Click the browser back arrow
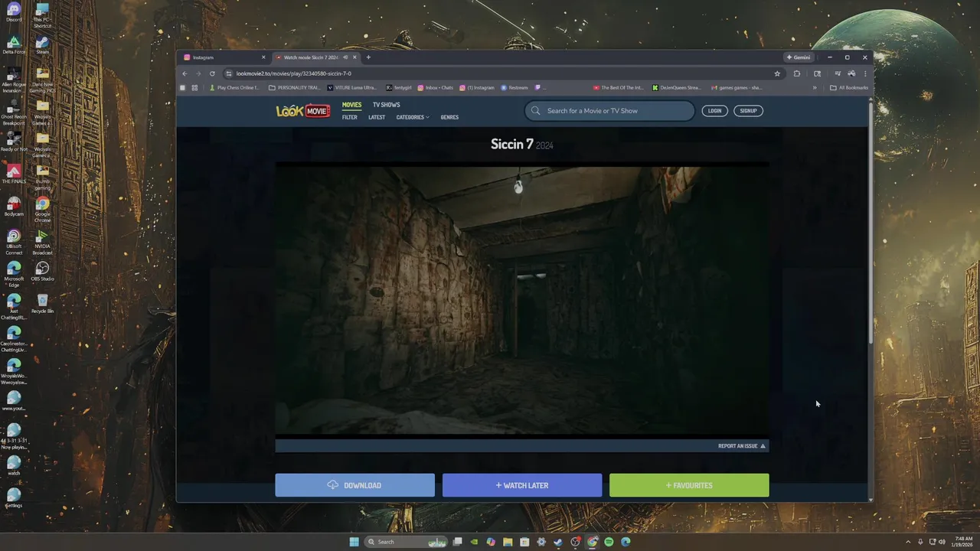The width and height of the screenshot is (980, 551). point(185,73)
